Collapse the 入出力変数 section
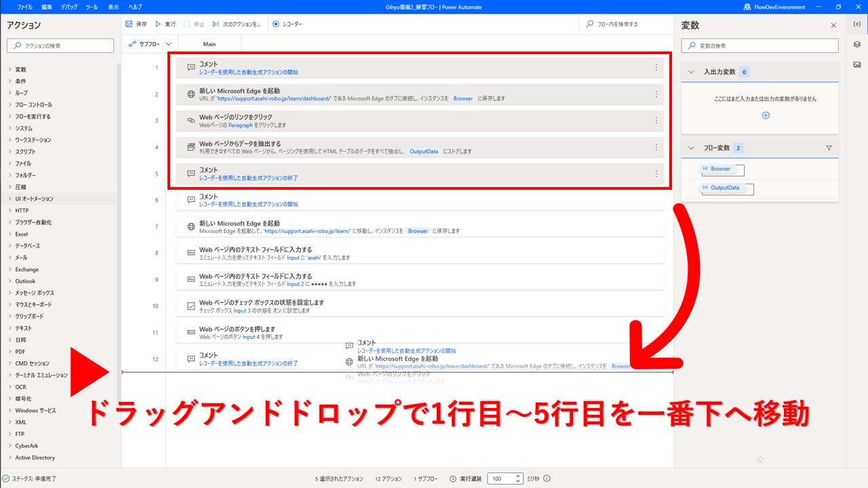The width and height of the screenshot is (868, 488). click(691, 72)
